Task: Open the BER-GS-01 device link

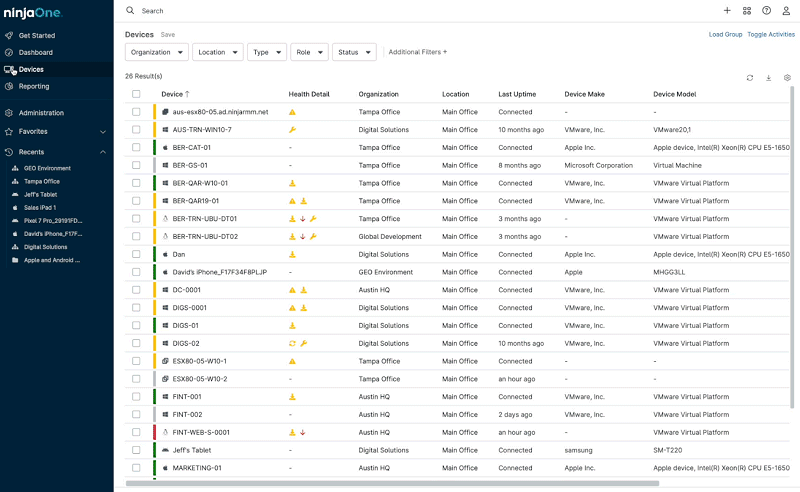Action: pos(190,165)
